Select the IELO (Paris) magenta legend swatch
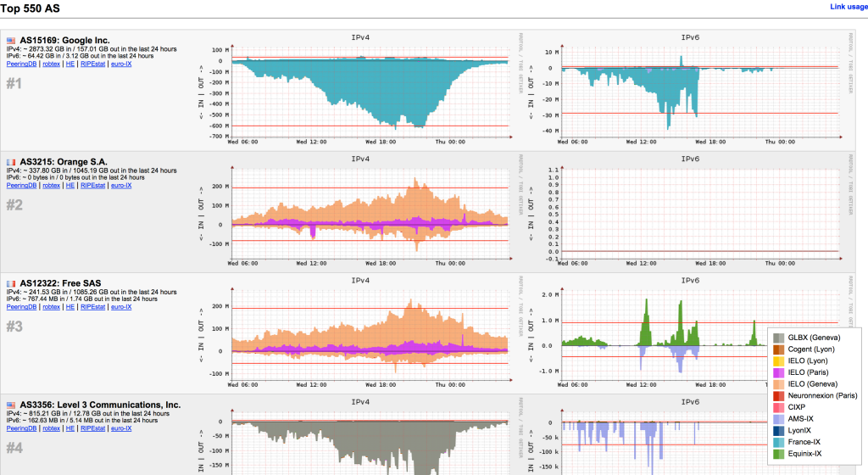This screenshot has width=868, height=475. coord(778,372)
